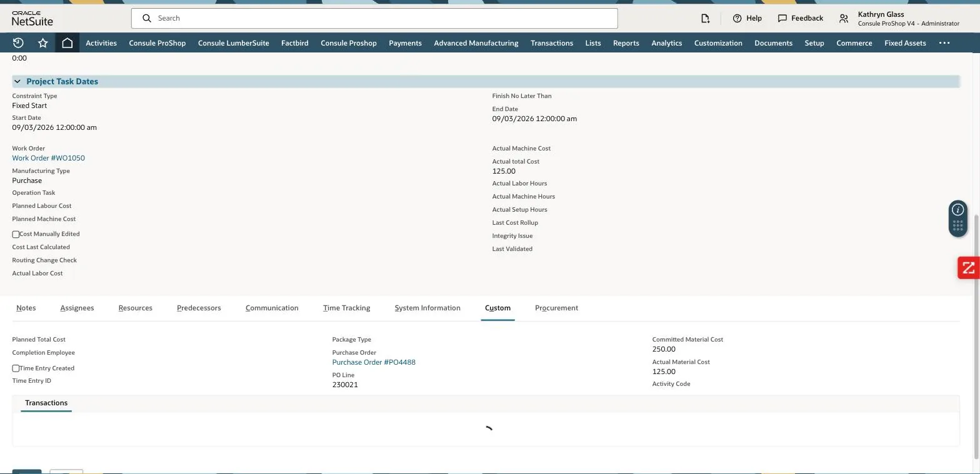The height and width of the screenshot is (474, 980).
Task: Collapse the Project Task Dates section
Action: (x=17, y=81)
